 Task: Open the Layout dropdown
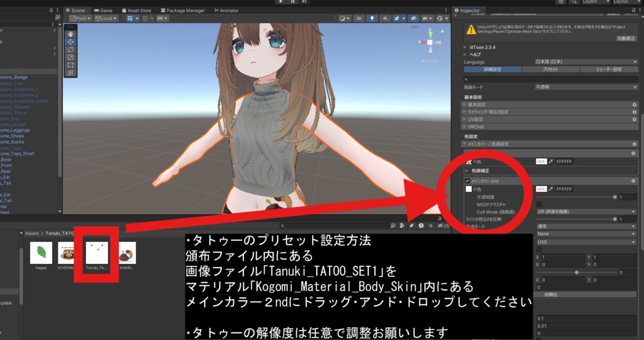click(626, 2)
